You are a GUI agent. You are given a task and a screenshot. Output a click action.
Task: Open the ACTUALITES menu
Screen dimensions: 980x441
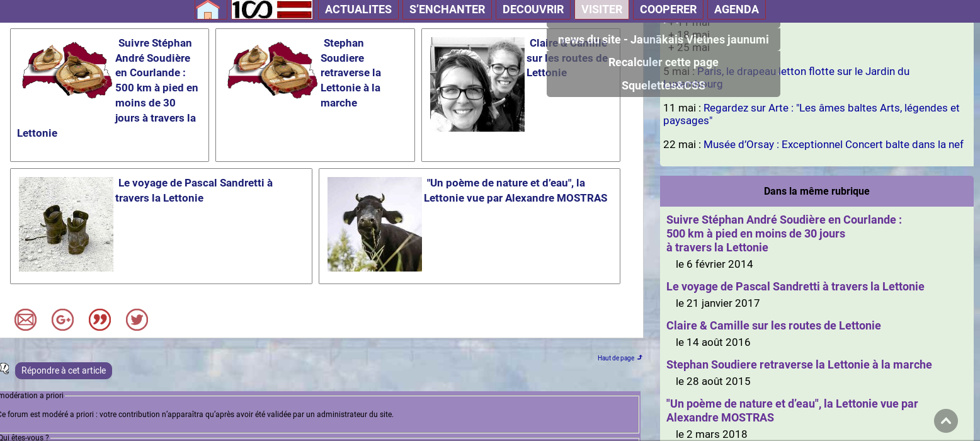(x=358, y=9)
